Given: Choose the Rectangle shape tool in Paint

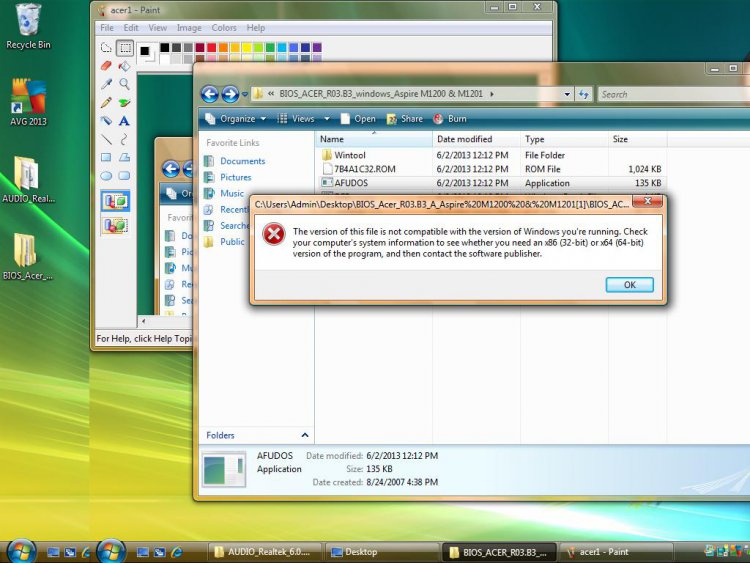Looking at the screenshot, I should coord(106,157).
